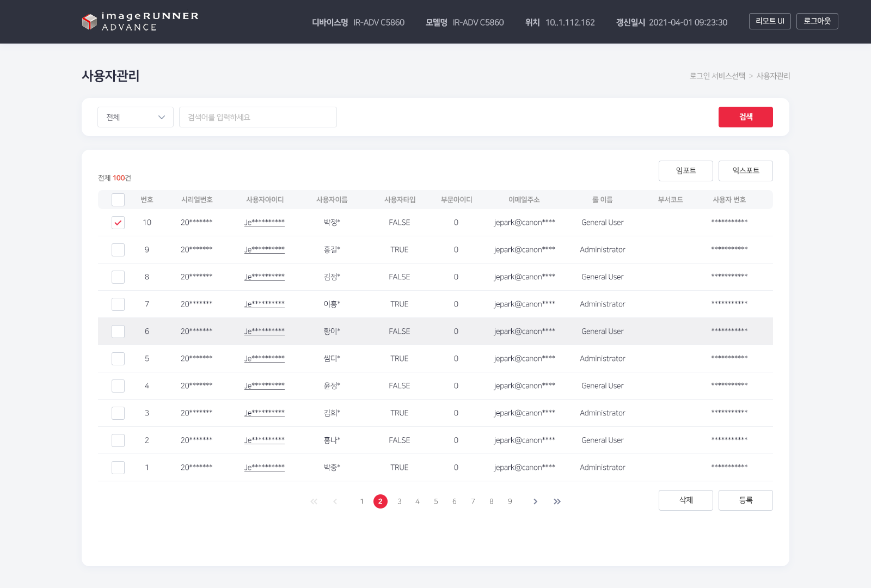Go to page 1

362,501
